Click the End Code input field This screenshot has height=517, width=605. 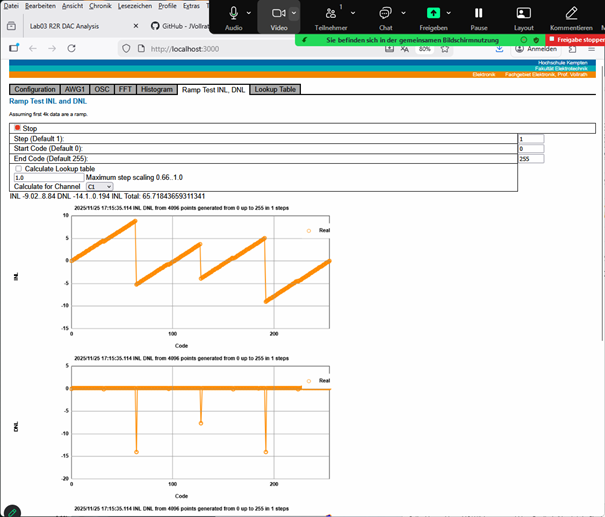(530, 158)
